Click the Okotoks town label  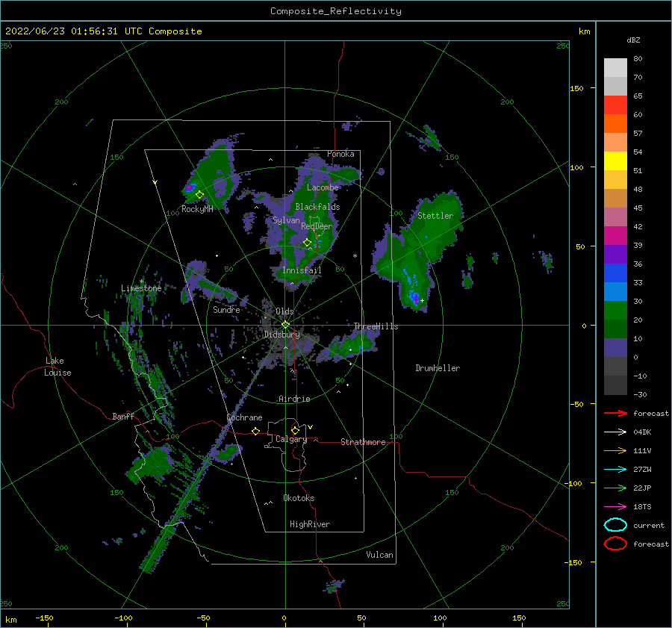[299, 498]
